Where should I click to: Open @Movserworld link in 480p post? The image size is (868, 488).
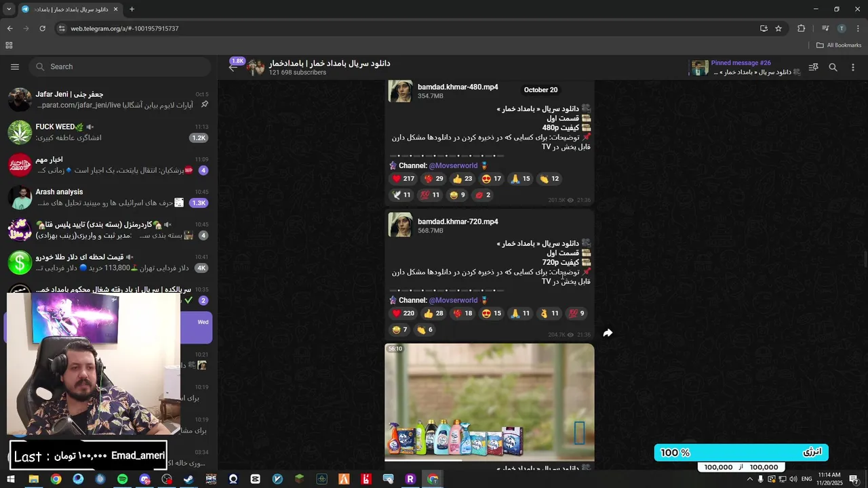[x=454, y=165]
